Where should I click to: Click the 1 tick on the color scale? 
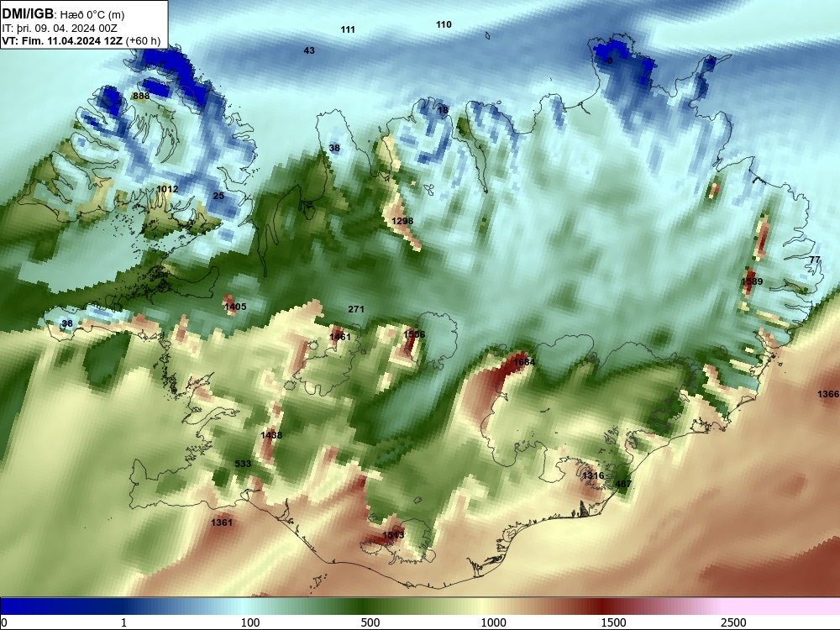coord(123,622)
